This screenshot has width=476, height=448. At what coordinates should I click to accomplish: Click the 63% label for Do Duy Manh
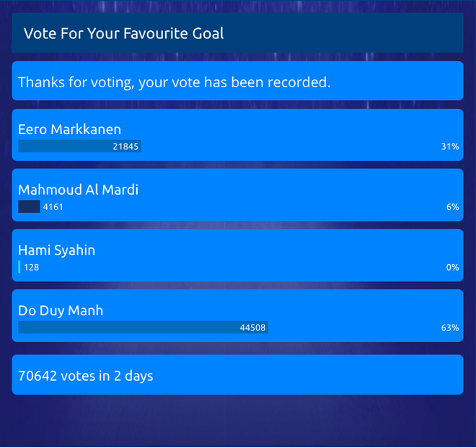pos(450,328)
